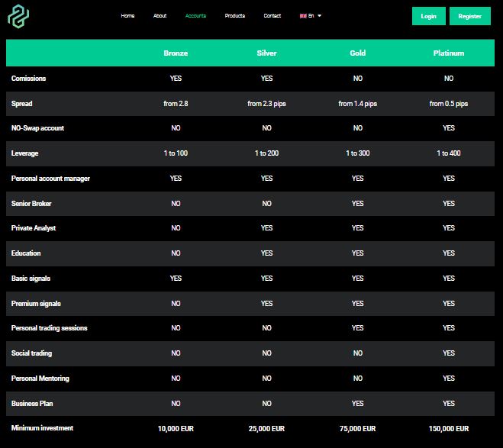Click the Silver YES in Private Analyst row
The width and height of the screenshot is (503, 448).
[266, 228]
